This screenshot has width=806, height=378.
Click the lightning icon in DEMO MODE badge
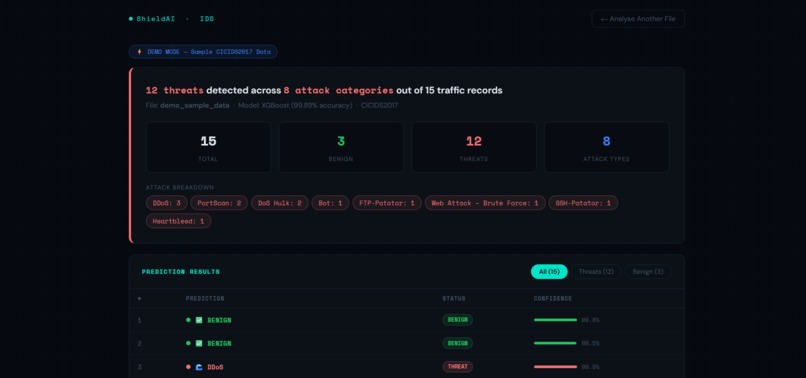coord(139,52)
